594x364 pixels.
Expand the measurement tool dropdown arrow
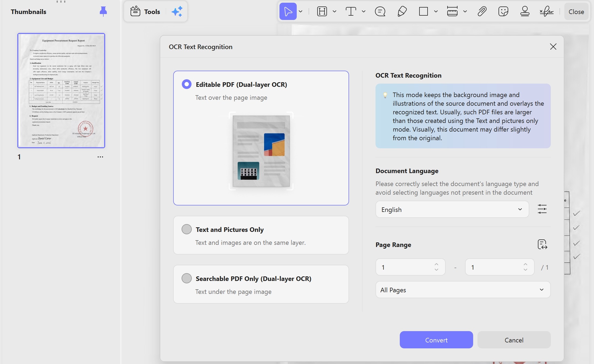tap(465, 11)
